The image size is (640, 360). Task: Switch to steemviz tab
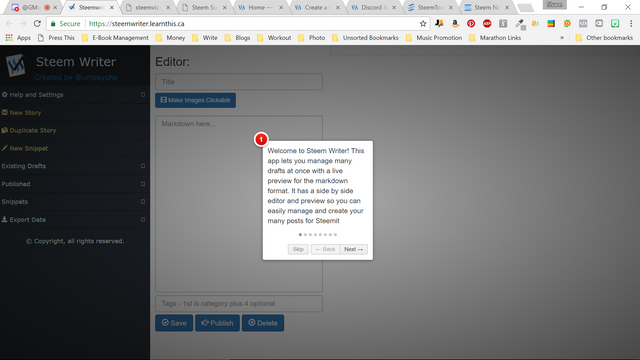click(147, 7)
